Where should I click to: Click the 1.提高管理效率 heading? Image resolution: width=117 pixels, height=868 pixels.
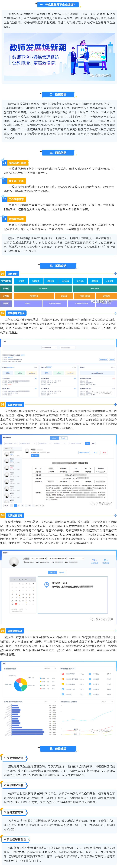tap(14, 758)
